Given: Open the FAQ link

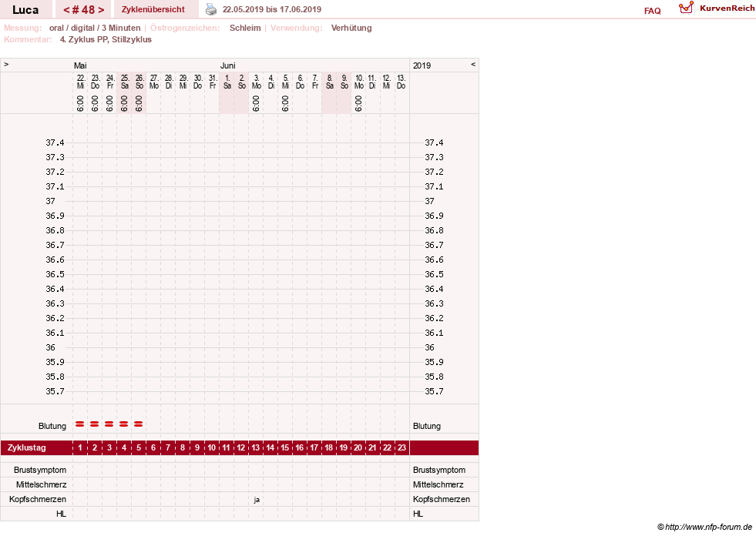Looking at the screenshot, I should pos(652,11).
